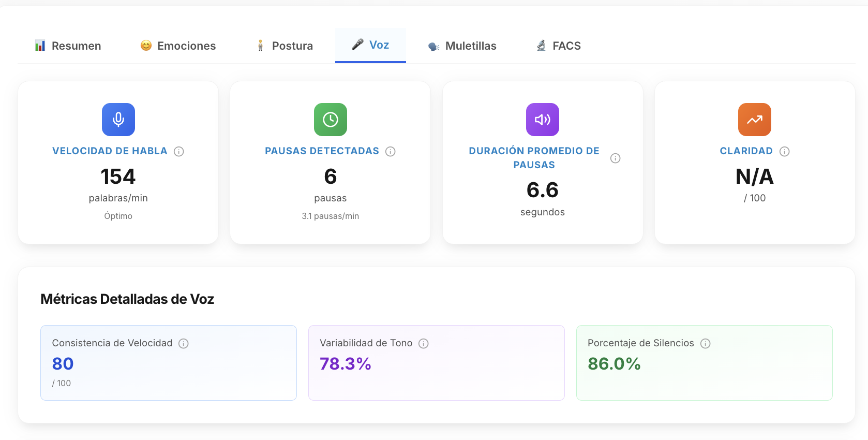Click the orange trending-up icon

coord(755,120)
